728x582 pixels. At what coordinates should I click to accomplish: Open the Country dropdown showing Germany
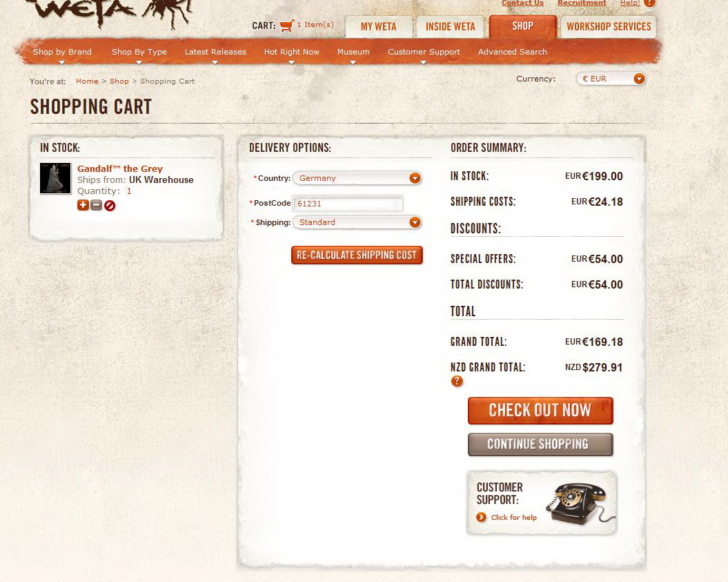pos(357,178)
